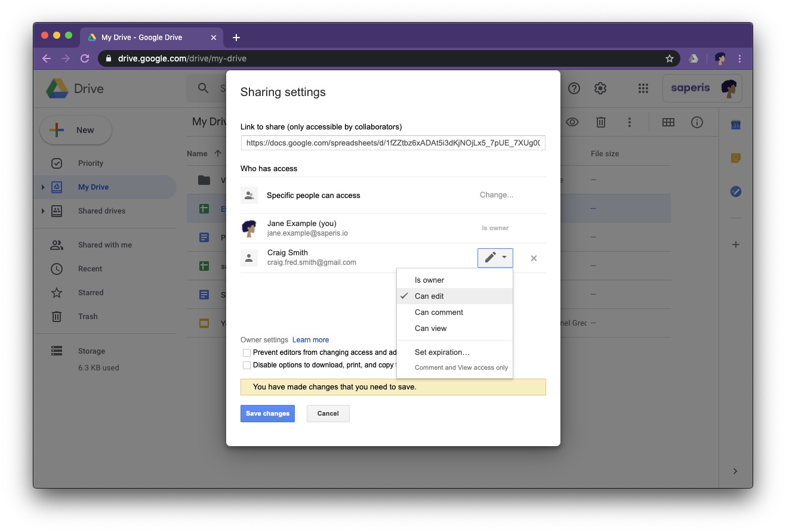The height and width of the screenshot is (532, 786).
Task: Open Google Calendar from the side panel
Action: [x=735, y=125]
